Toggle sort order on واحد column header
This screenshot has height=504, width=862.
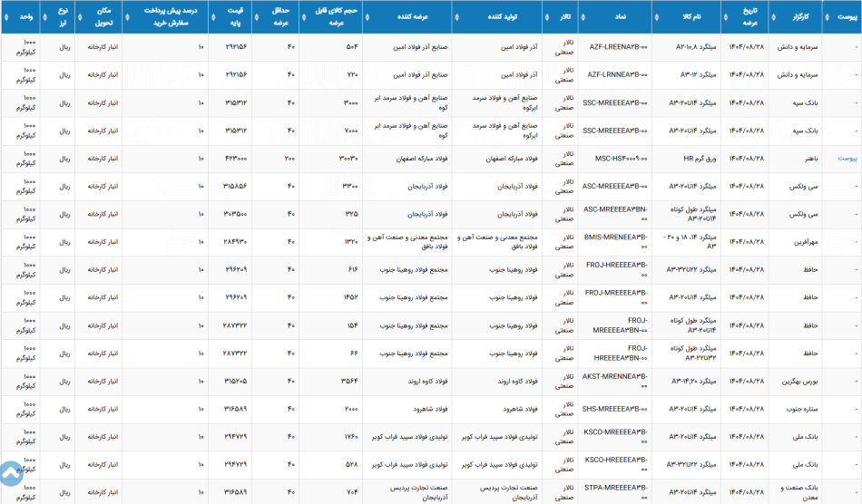(20, 17)
